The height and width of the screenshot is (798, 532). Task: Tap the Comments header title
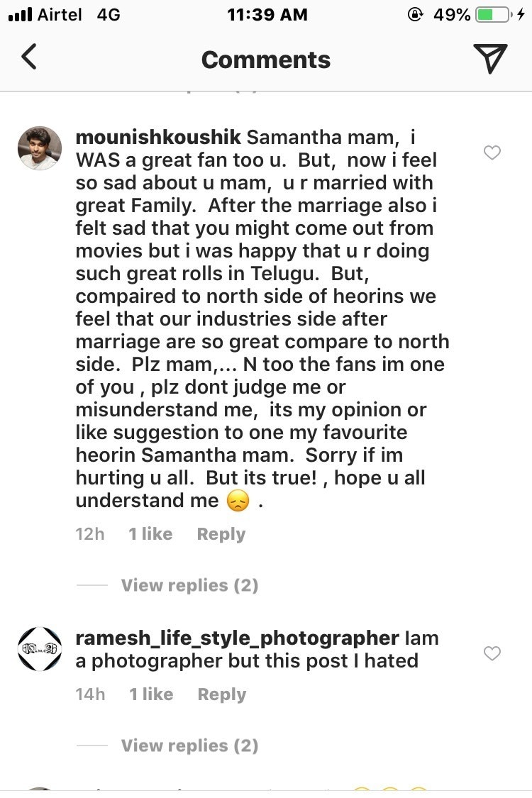[x=266, y=60]
